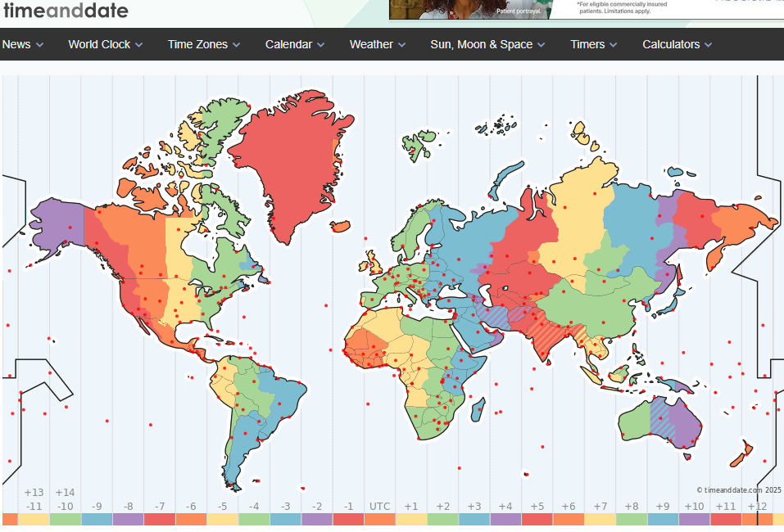Open the Calendar menu
784x532 pixels.
point(295,44)
